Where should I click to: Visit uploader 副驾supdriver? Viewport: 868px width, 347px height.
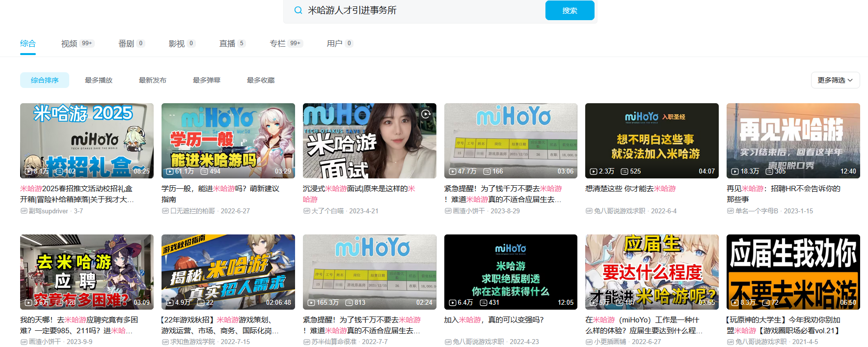pyautogui.click(x=49, y=211)
